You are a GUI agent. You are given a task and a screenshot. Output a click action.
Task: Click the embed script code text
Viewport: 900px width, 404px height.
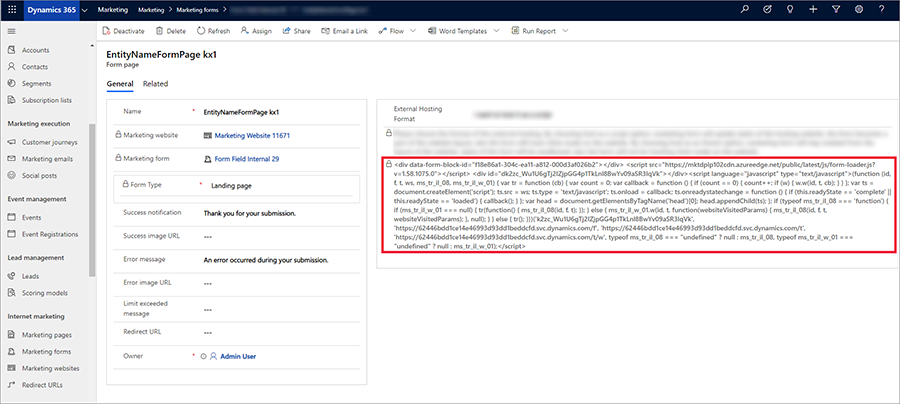pyautogui.click(x=643, y=204)
